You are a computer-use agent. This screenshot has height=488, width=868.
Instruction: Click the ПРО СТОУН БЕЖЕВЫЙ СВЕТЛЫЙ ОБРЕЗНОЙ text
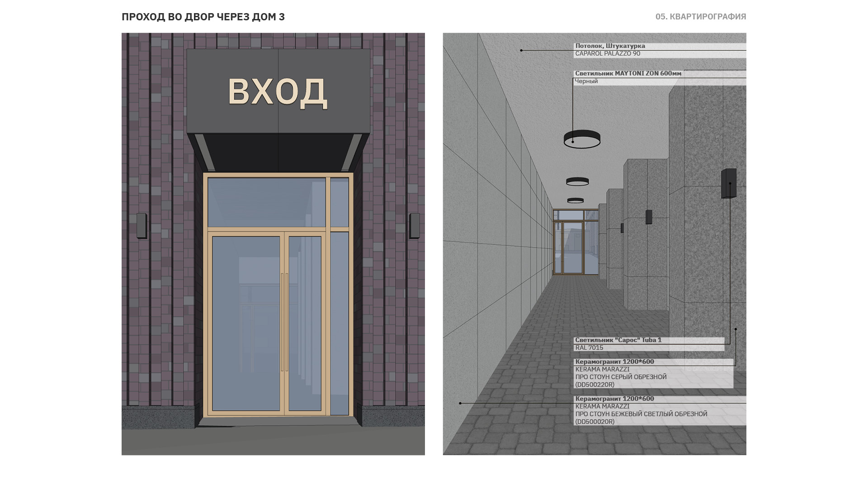tap(641, 414)
